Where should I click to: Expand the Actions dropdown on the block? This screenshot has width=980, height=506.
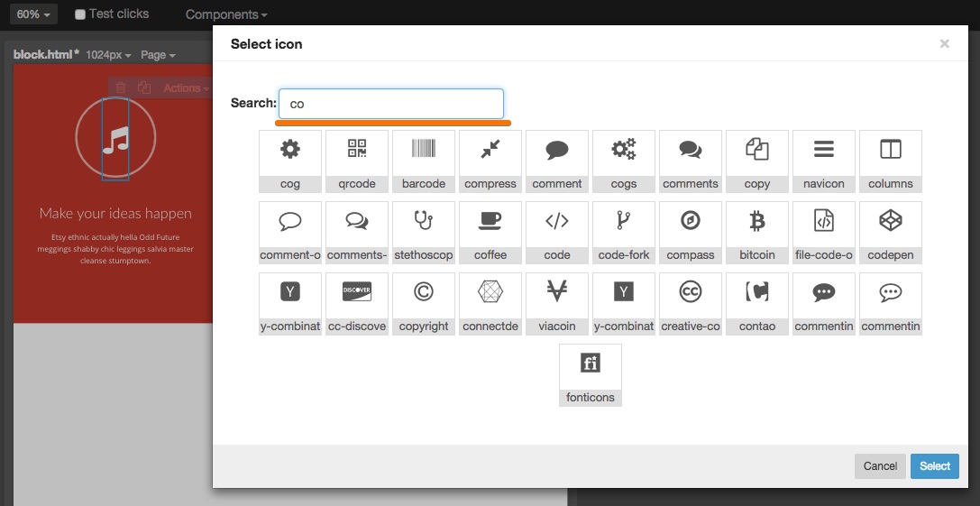[186, 88]
